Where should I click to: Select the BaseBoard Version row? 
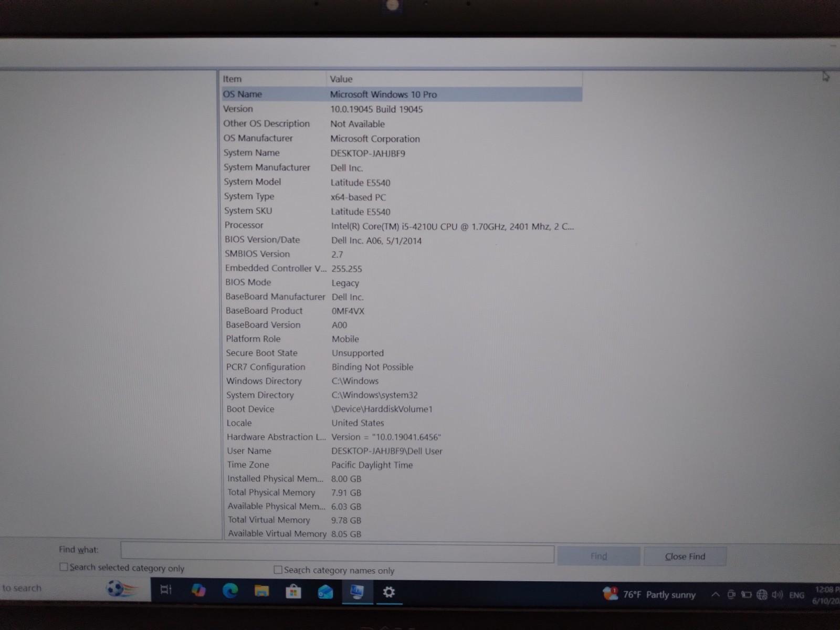point(402,325)
